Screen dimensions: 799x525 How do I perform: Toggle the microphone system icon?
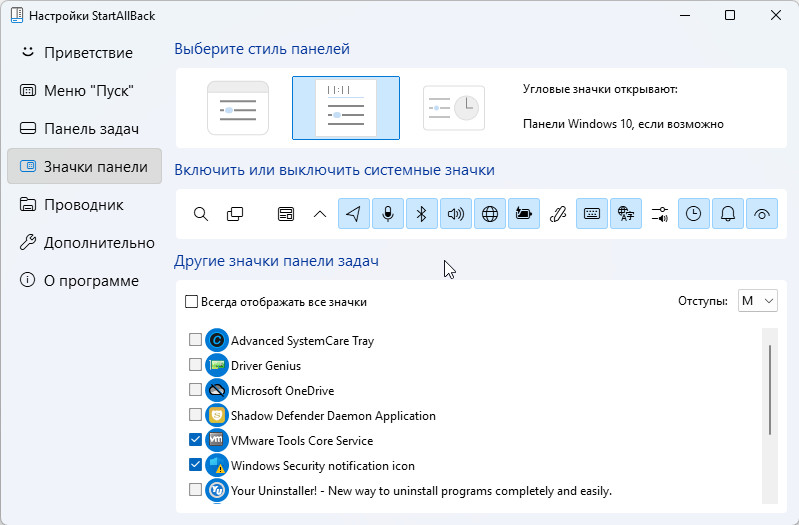click(x=388, y=214)
